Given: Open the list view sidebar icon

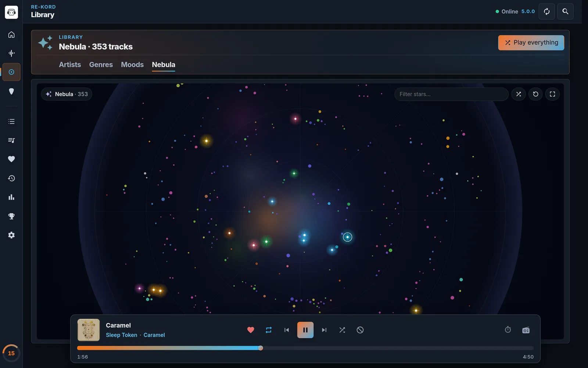Looking at the screenshot, I should (11, 121).
